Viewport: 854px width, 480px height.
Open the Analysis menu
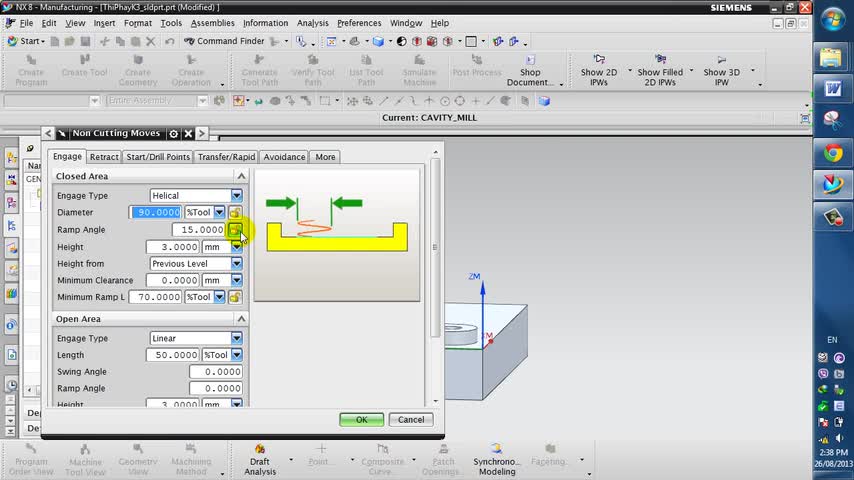(312, 23)
